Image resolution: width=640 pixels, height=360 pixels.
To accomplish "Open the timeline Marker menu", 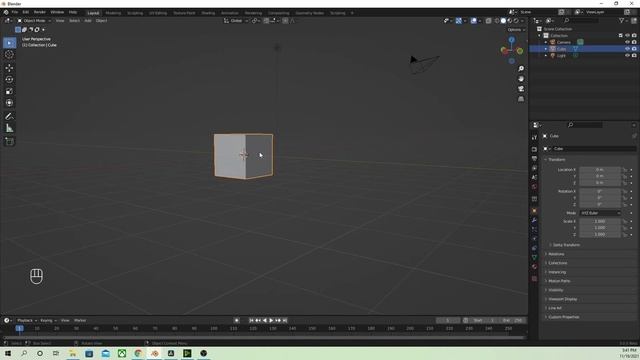I will coord(80,320).
